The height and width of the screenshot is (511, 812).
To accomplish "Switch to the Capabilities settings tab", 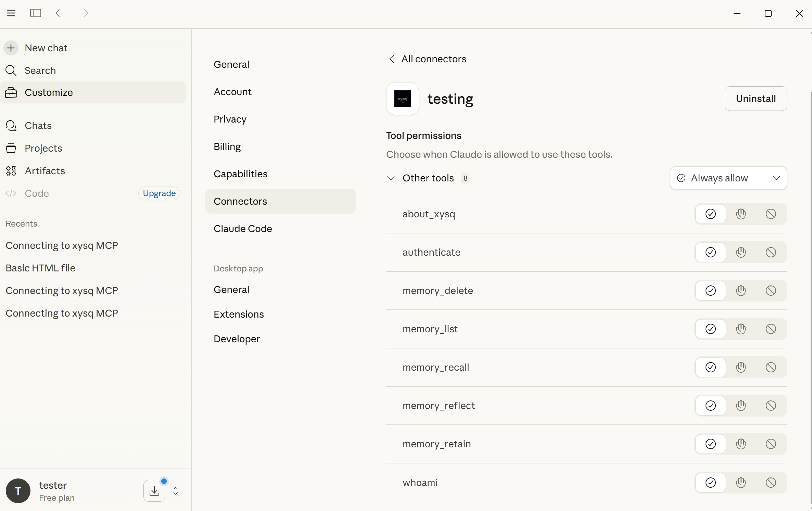I will click(x=241, y=174).
